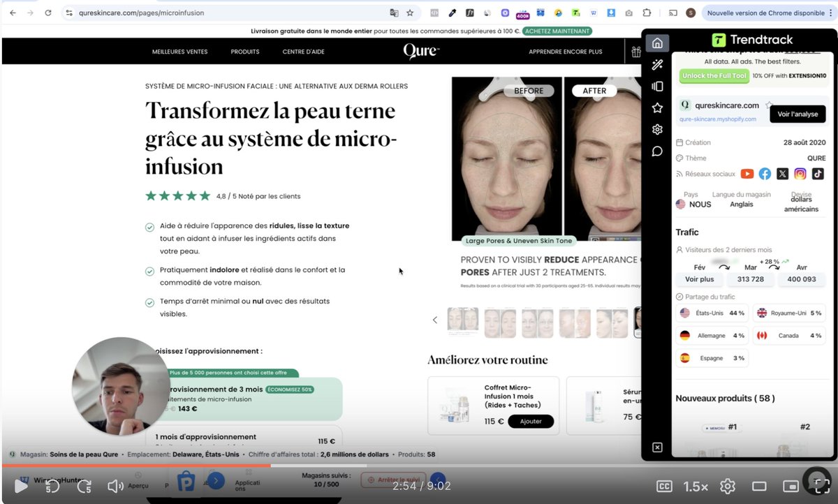Open the eyedropper color picker extension
Screen dimensions: 838x504
(x=452, y=13)
